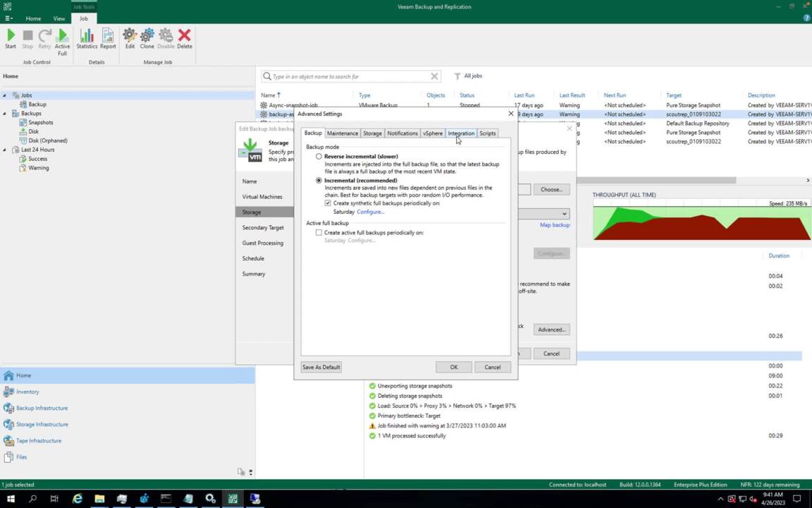Collapse the Last 24 Hours node
Image resolution: width=812 pixels, height=508 pixels.
tap(4, 150)
